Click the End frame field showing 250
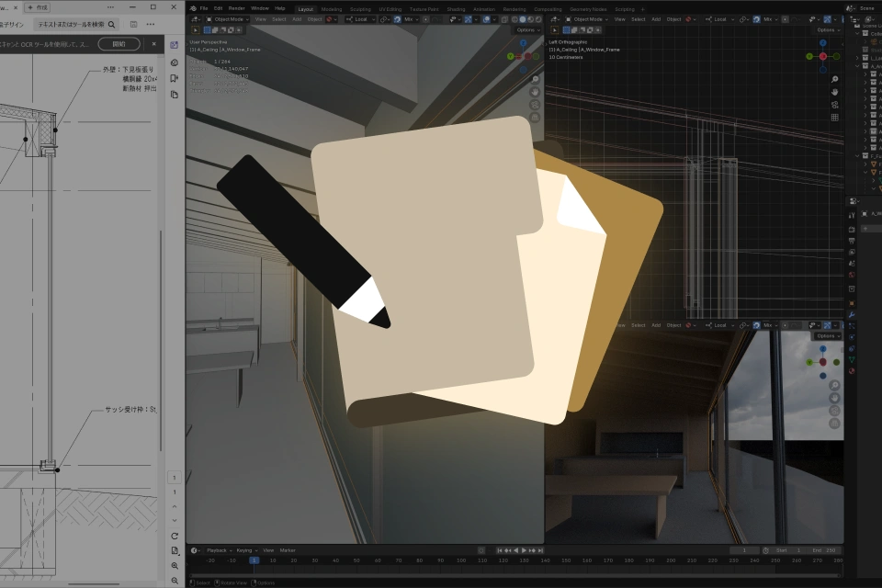The width and height of the screenshot is (882, 588). pyautogui.click(x=823, y=550)
